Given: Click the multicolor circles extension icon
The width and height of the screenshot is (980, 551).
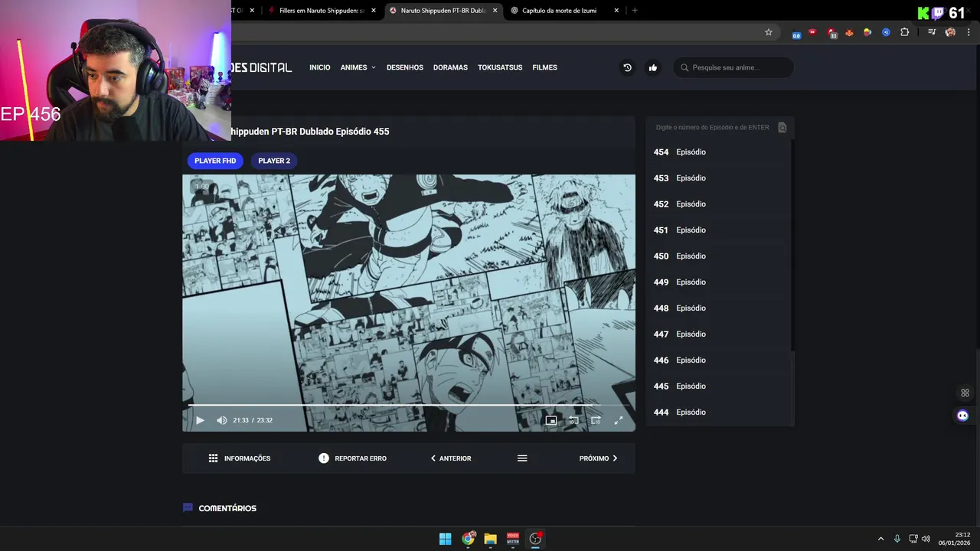Looking at the screenshot, I should click(x=867, y=32).
